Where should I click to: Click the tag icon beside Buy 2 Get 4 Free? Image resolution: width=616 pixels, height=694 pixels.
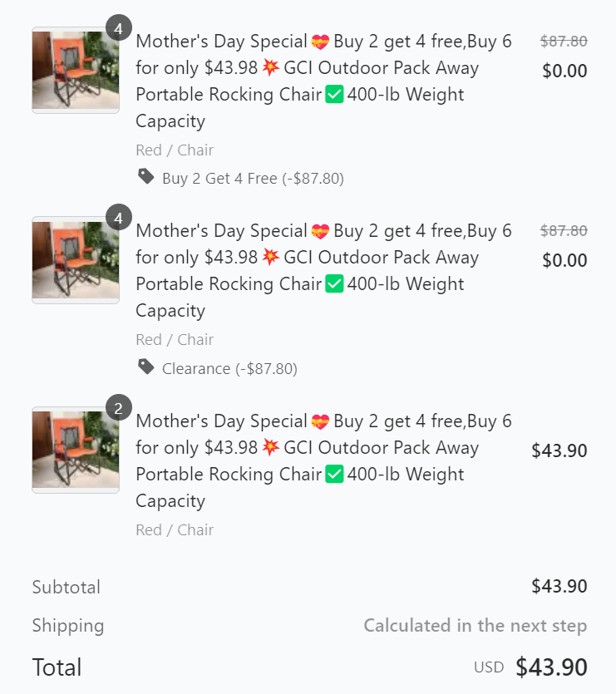click(x=145, y=176)
